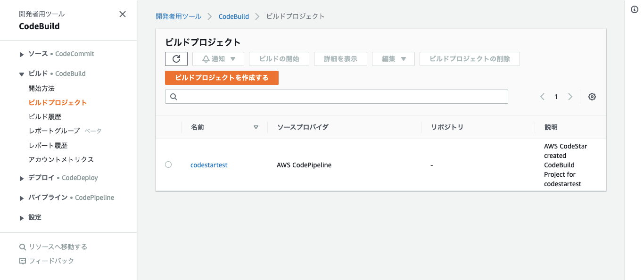Open the 通知 dropdown

click(x=218, y=59)
